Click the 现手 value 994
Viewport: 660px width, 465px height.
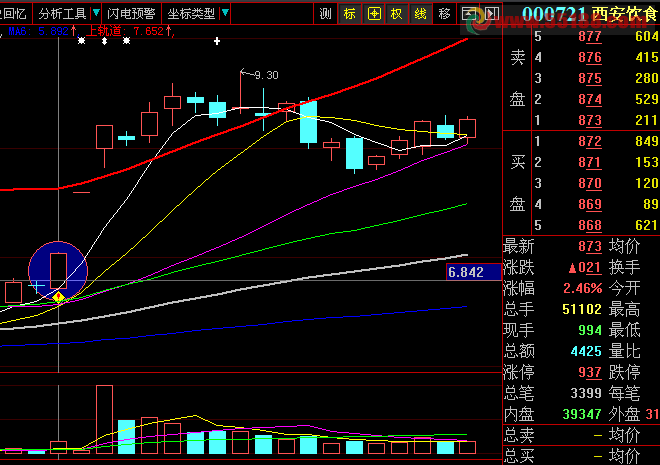click(590, 330)
